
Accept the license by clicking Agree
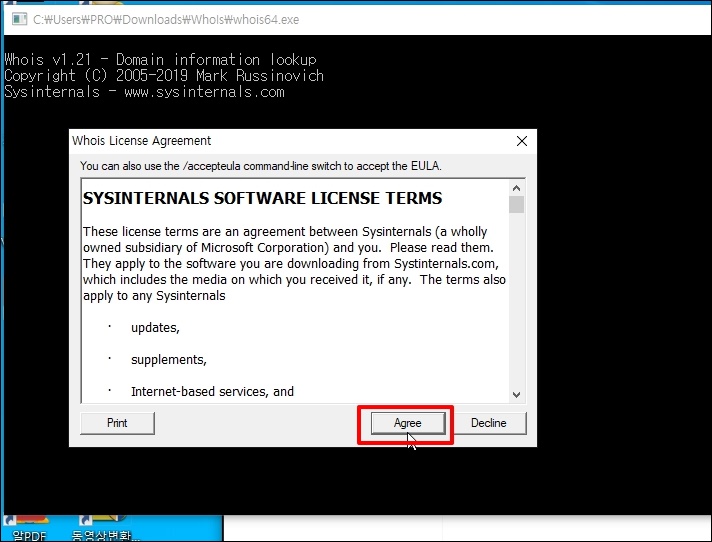click(x=408, y=423)
